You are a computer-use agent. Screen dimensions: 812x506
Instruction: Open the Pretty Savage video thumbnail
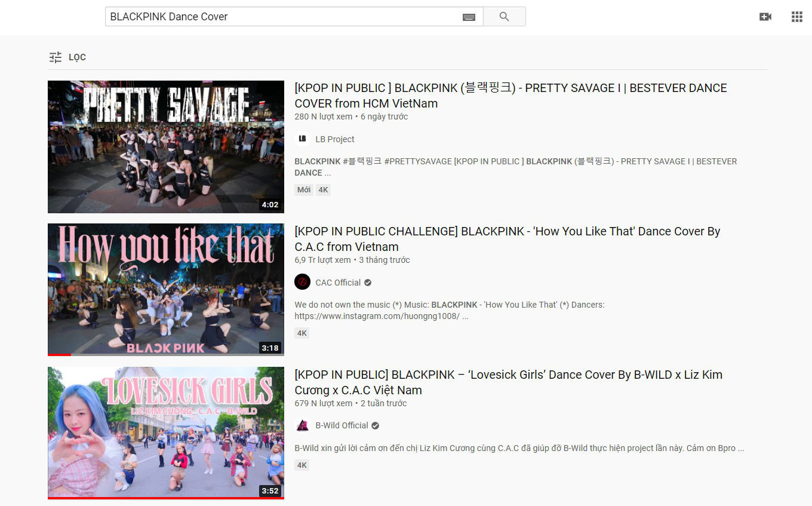tap(166, 147)
